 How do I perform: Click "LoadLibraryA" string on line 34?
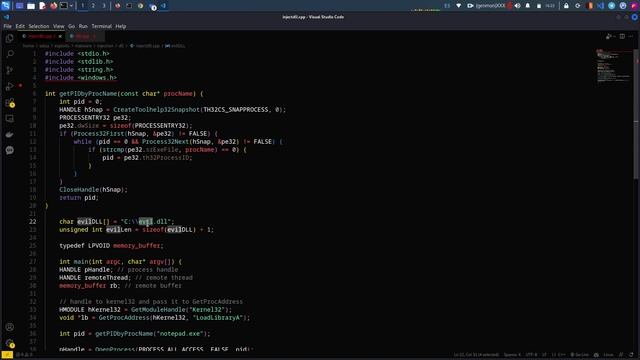click(218, 318)
